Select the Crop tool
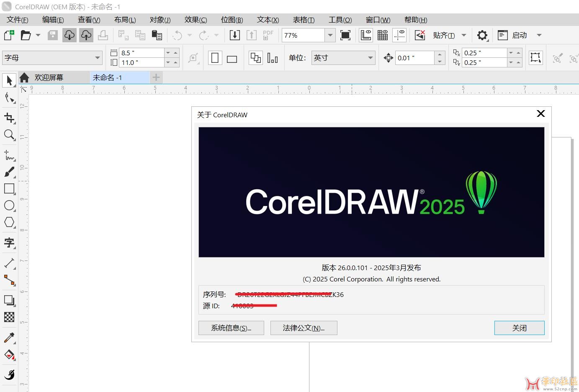This screenshot has width=579, height=392. pyautogui.click(x=9, y=118)
